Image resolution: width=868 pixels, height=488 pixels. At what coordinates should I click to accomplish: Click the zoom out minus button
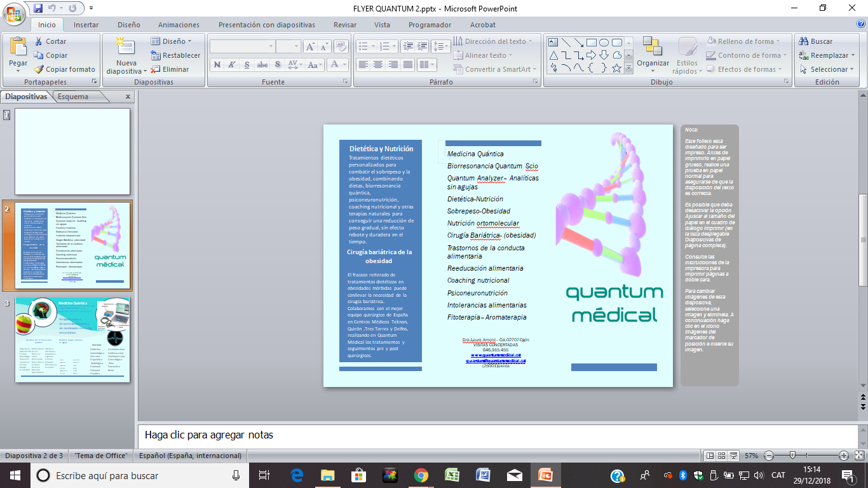coord(769,456)
